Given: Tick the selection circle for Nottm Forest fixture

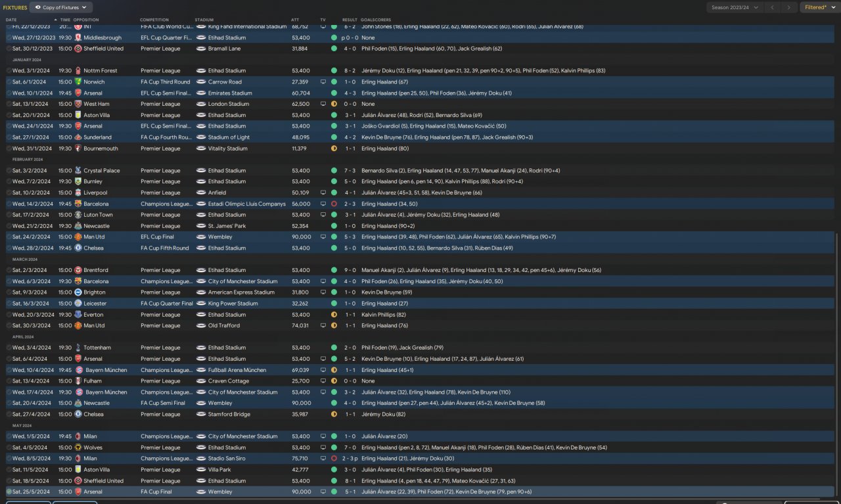Looking at the screenshot, I should point(9,71).
